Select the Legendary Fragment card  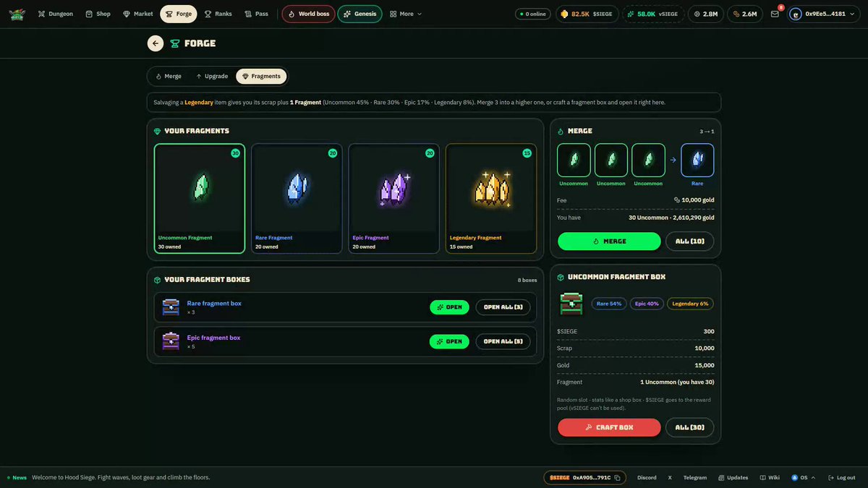click(491, 199)
